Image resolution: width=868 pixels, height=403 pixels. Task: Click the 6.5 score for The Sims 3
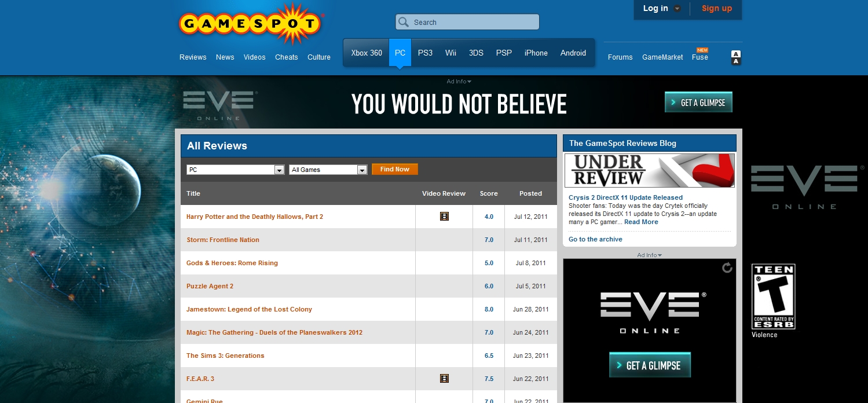pyautogui.click(x=489, y=356)
